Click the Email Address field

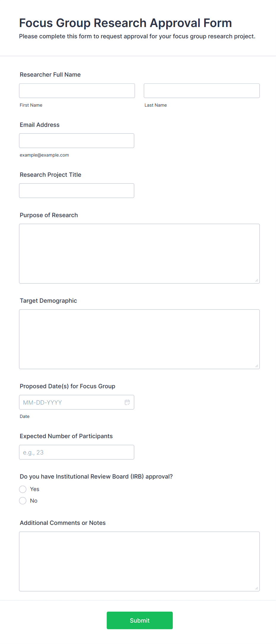coord(77,141)
